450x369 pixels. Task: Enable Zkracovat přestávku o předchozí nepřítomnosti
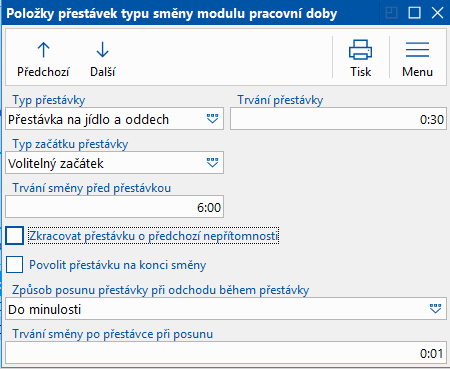[14, 236]
